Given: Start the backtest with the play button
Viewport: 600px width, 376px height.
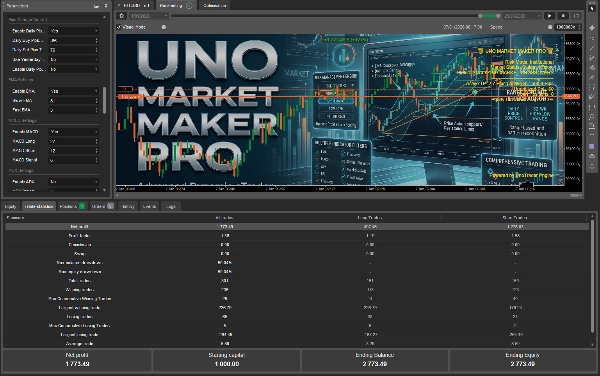Looking at the screenshot, I should click(x=549, y=16).
